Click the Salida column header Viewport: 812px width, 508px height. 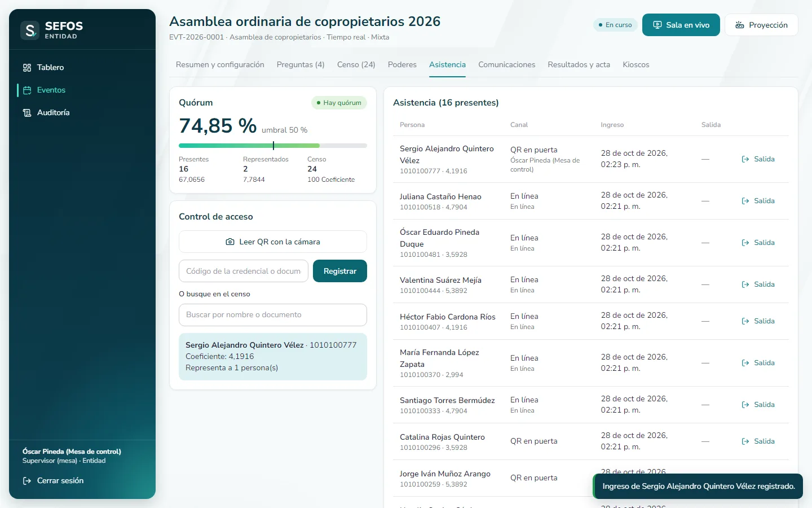pos(711,125)
